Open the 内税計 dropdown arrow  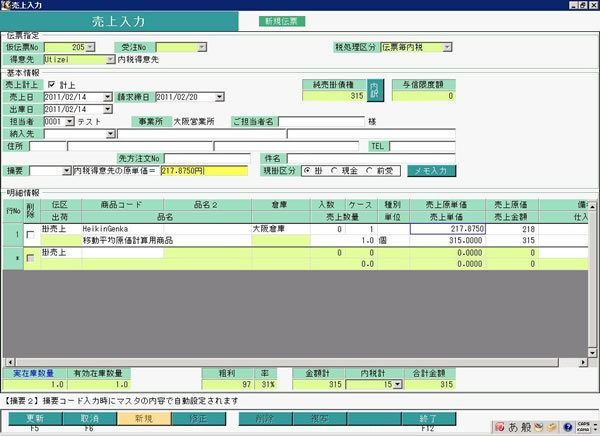(x=398, y=384)
